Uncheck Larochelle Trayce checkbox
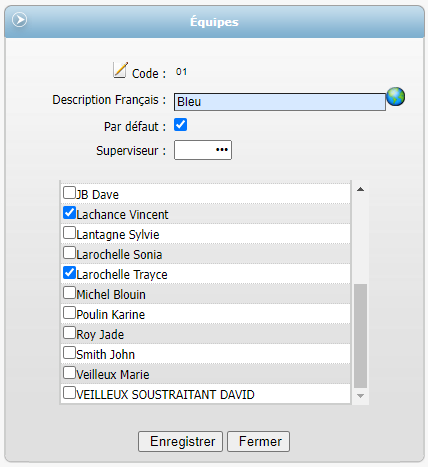Viewport: 428px width, 467px height. pyautogui.click(x=69, y=272)
